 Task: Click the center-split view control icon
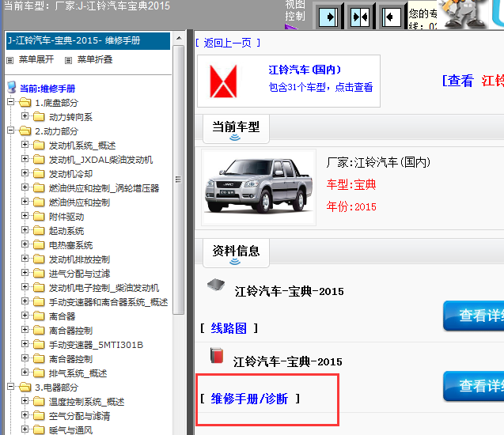[x=360, y=17]
